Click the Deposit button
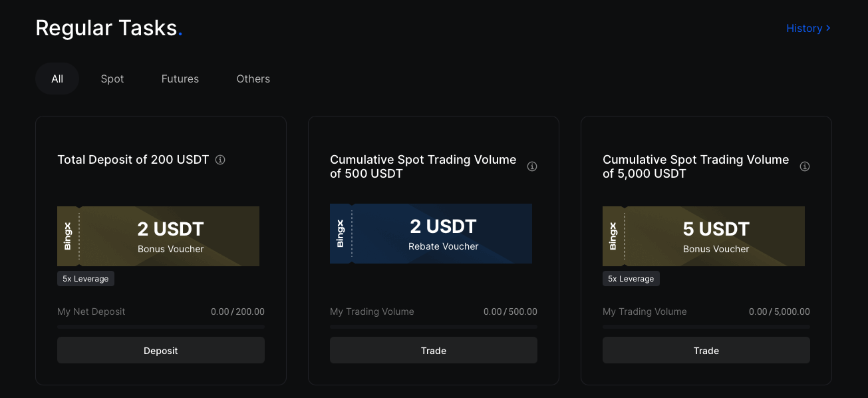Screen dimensions: 868x398 [161, 350]
